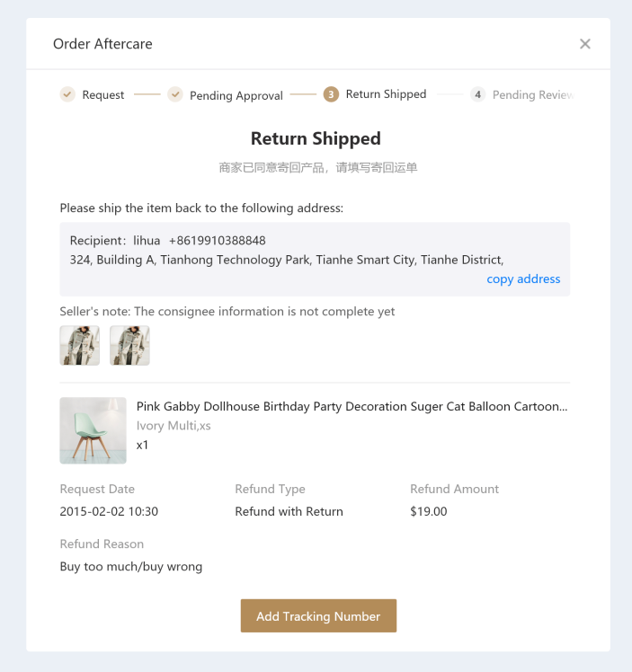
Task: Open the first seller note photo
Action: pyautogui.click(x=80, y=346)
